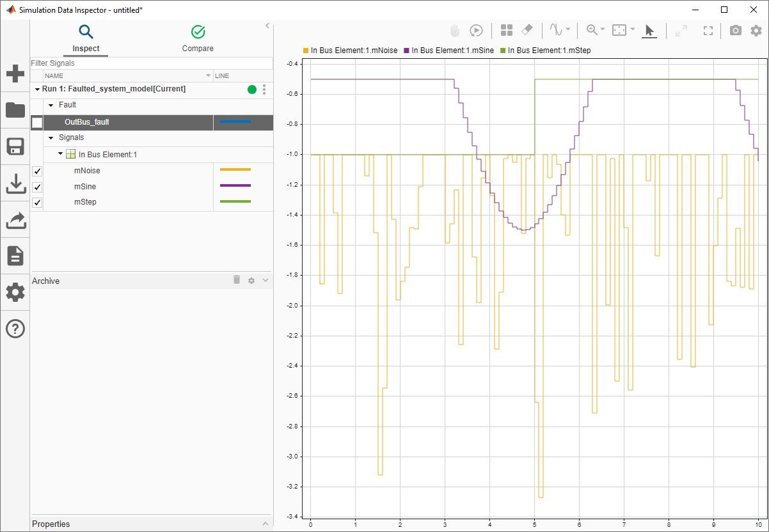This screenshot has height=532, width=769.
Task: Uncheck the mSine signal checkbox
Action: [37, 187]
